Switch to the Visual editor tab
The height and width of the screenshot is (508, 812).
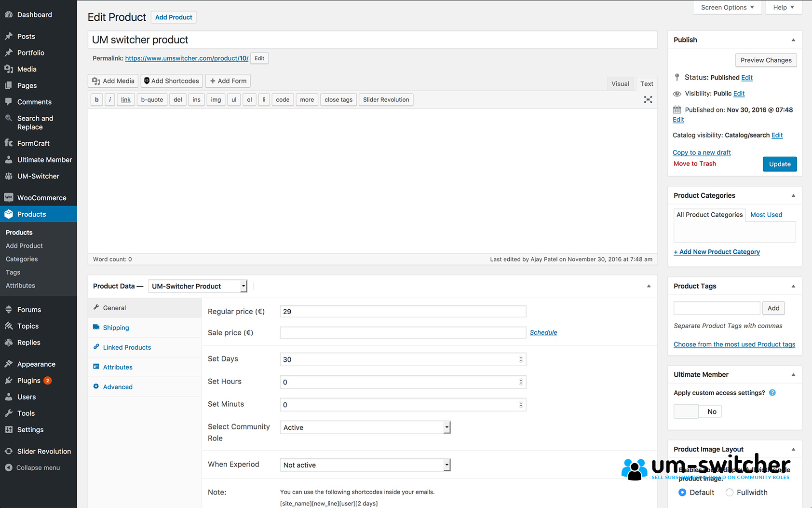click(x=620, y=84)
